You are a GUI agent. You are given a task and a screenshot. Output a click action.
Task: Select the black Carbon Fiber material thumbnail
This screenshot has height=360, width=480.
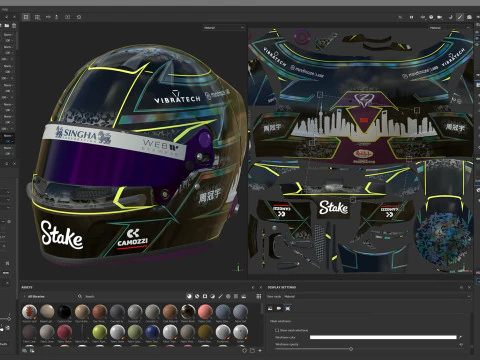(64, 312)
